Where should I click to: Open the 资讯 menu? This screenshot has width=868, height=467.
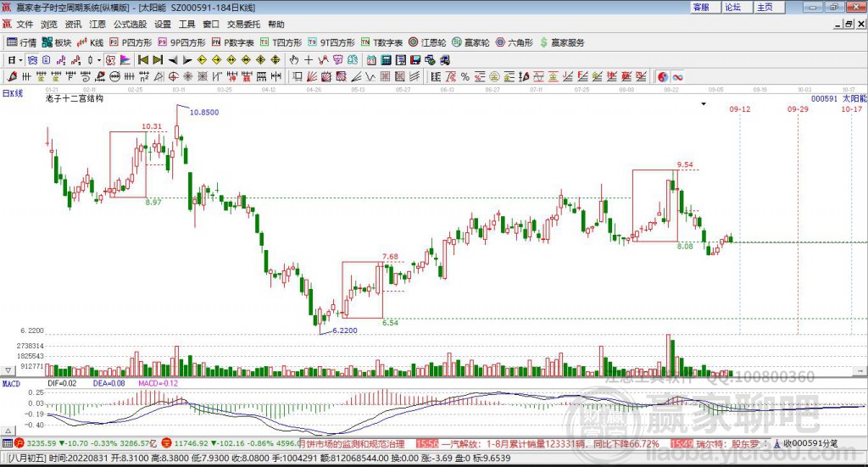click(73, 25)
